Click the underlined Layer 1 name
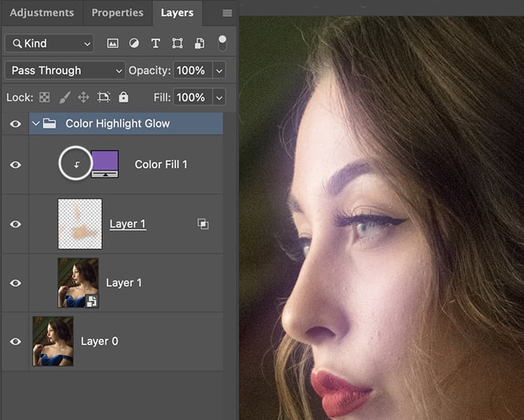 (128, 224)
